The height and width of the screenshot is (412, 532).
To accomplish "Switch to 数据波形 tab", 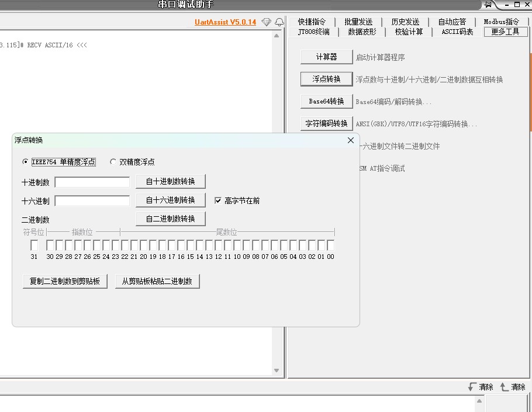I will tap(362, 32).
